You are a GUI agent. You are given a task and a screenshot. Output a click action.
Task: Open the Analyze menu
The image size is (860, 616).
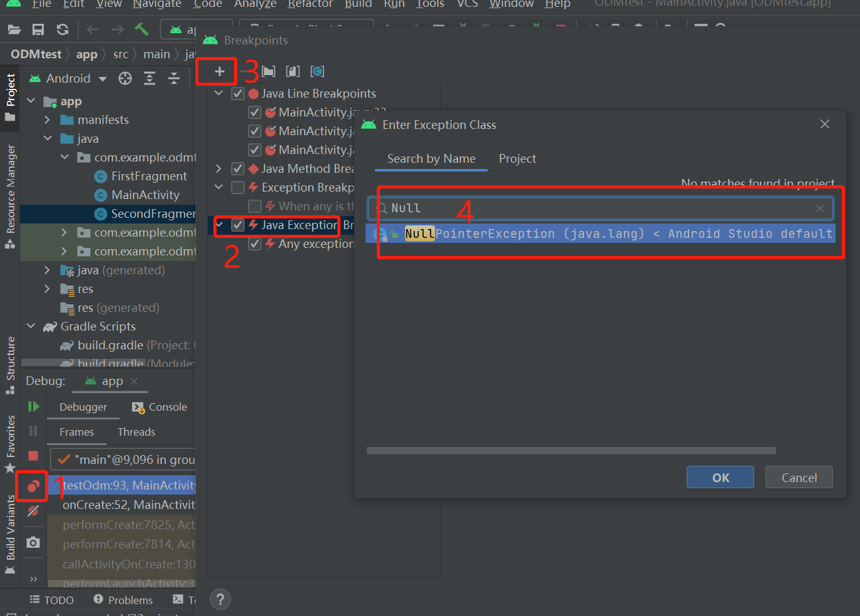coord(255,4)
